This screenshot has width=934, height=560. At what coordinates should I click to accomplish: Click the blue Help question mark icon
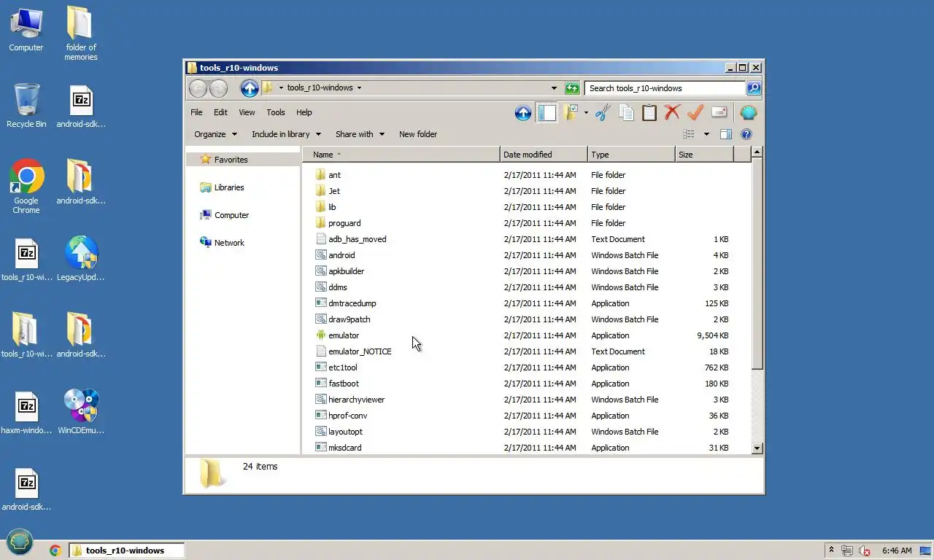point(746,134)
